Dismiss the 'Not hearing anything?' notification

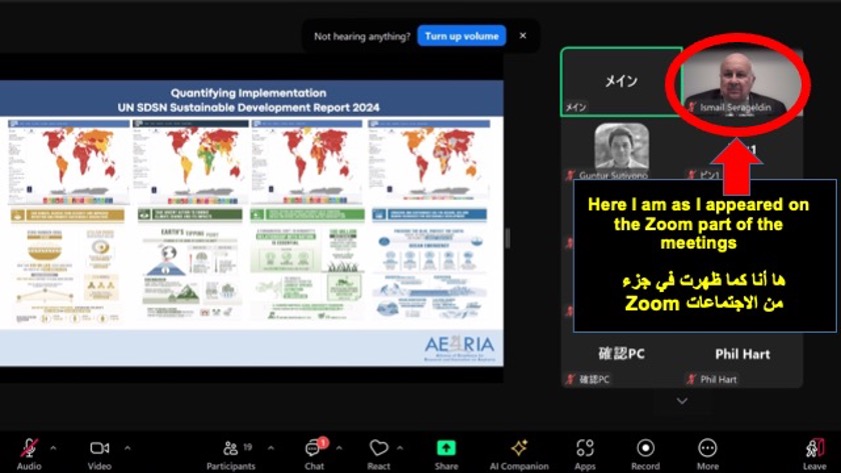pyautogui.click(x=522, y=36)
